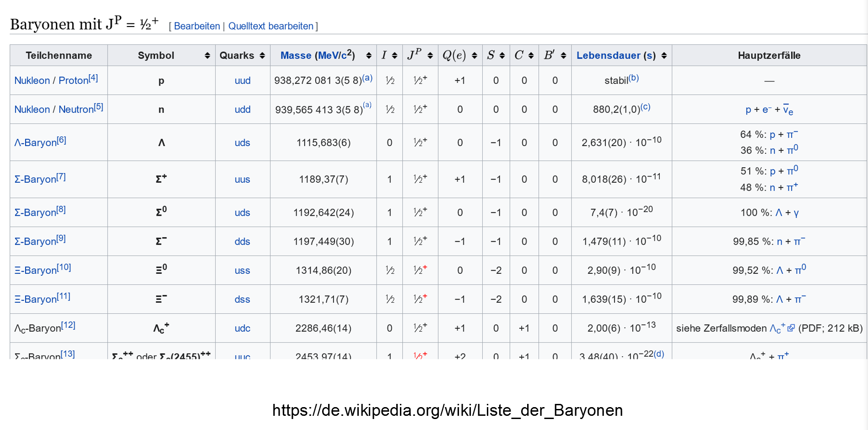Open Ξ-Baryon link for Ξ− row
Viewport: 868px width, 430px height.
(35, 299)
